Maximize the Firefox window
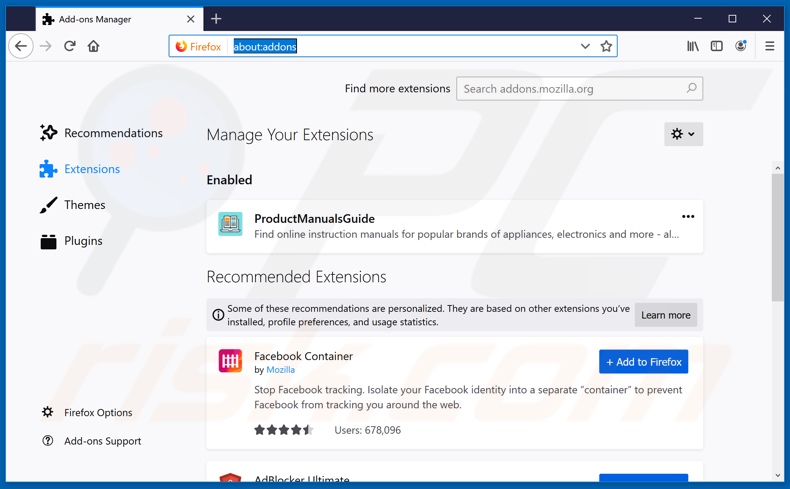 click(x=732, y=19)
